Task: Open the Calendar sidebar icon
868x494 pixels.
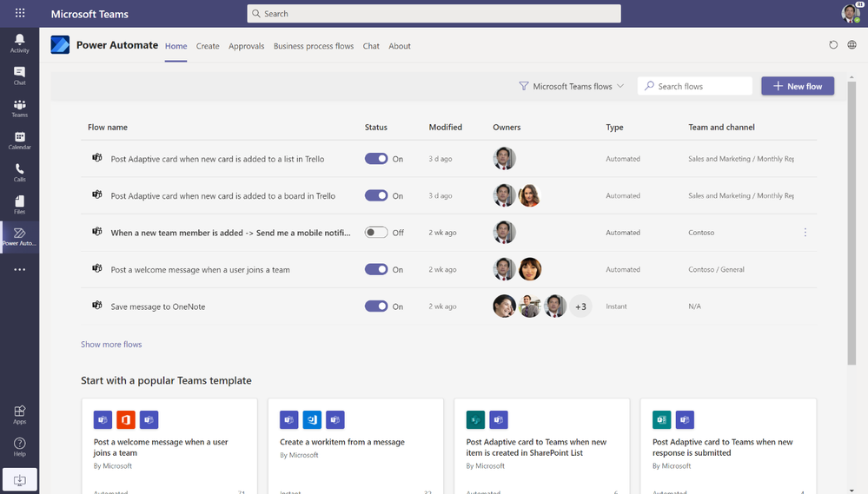Action: click(x=19, y=141)
